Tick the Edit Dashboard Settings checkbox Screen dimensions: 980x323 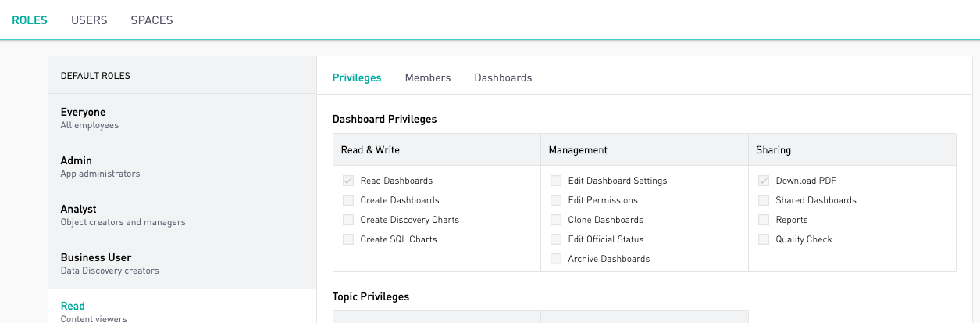[x=556, y=181]
